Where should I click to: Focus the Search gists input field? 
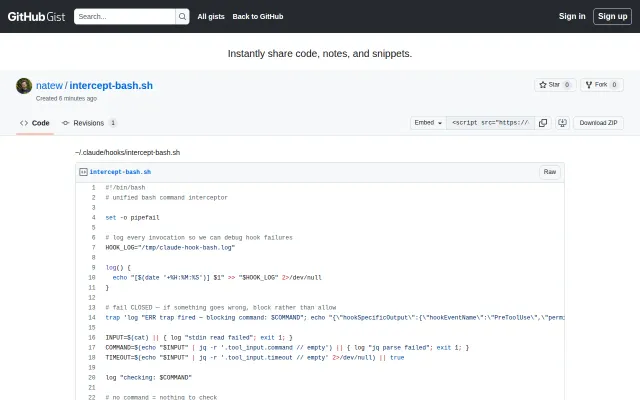(x=124, y=16)
